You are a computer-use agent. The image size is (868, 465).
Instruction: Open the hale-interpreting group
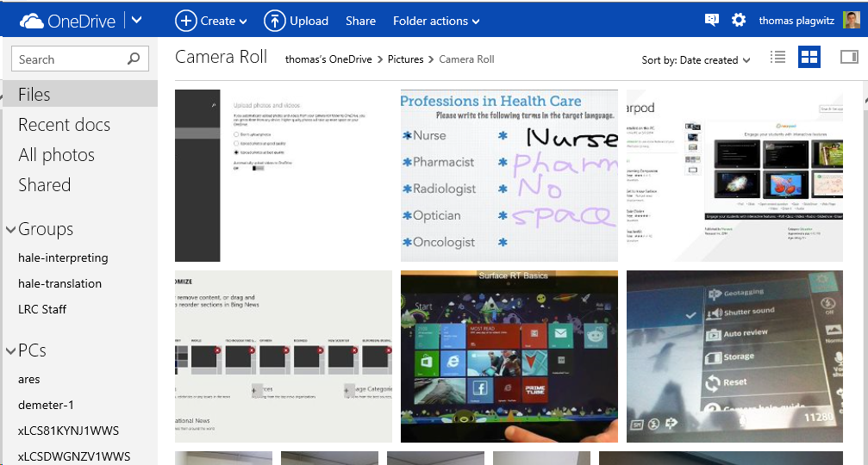pyautogui.click(x=63, y=258)
